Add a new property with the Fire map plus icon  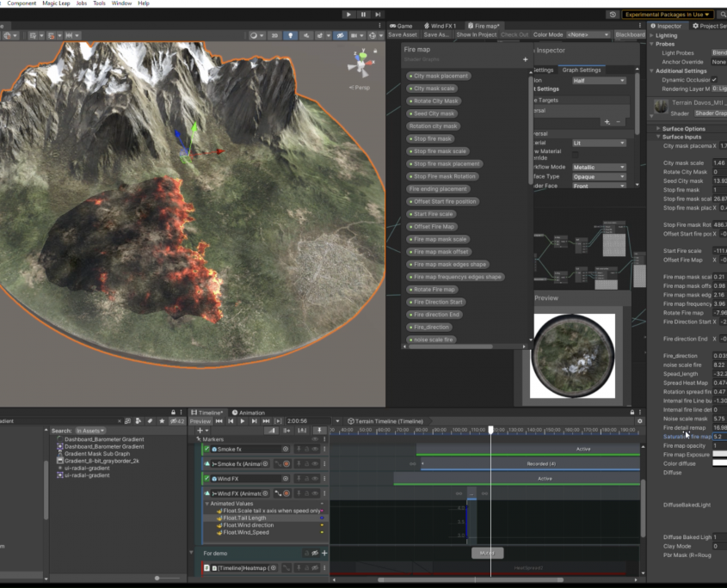(x=525, y=59)
